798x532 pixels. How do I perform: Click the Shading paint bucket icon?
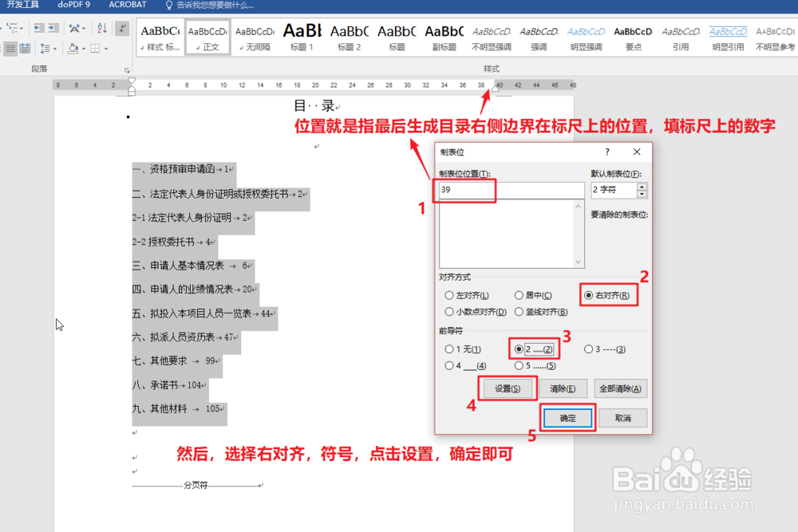point(73,48)
